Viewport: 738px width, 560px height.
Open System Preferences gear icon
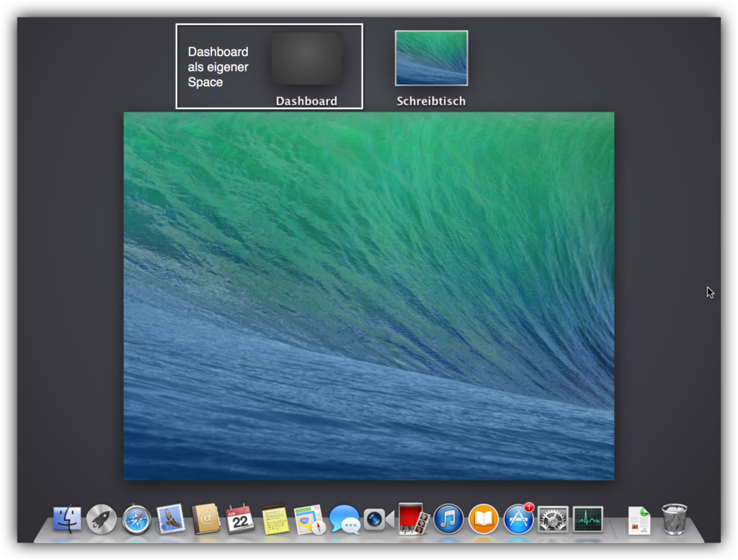553,520
